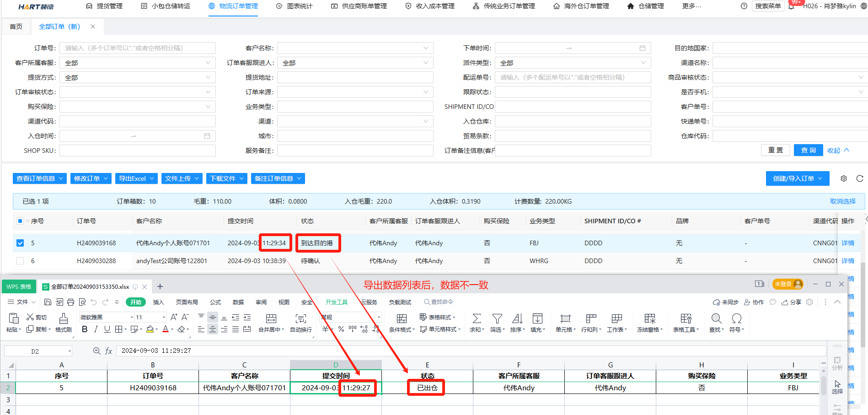Screen dimensions: 868x415
Task: Expand the 提货方式 dropdown
Action: tap(137, 77)
